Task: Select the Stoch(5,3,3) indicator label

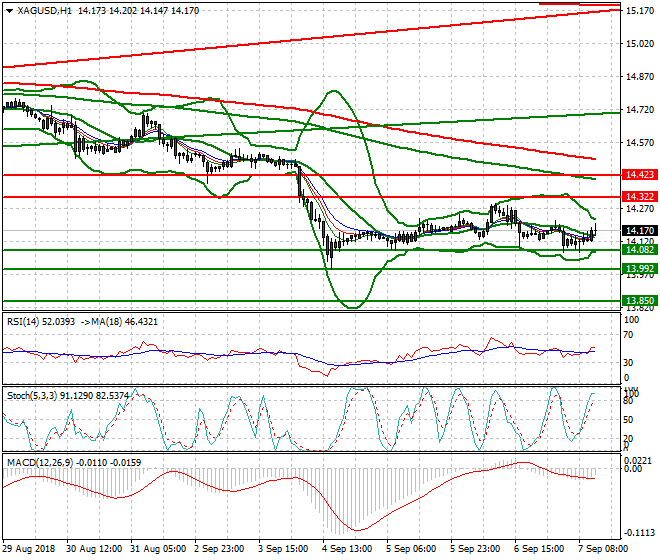Action: [x=32, y=396]
